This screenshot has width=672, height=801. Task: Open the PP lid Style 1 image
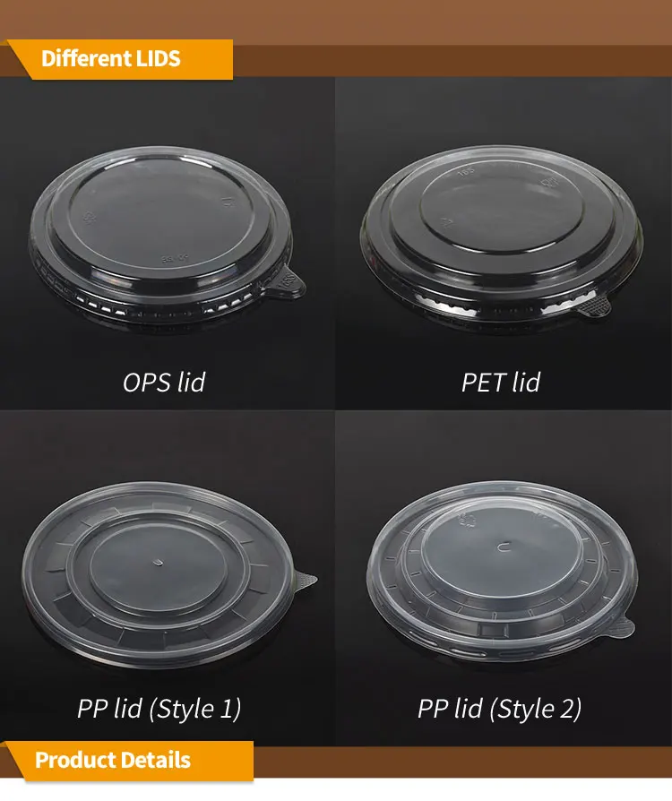tap(168, 574)
